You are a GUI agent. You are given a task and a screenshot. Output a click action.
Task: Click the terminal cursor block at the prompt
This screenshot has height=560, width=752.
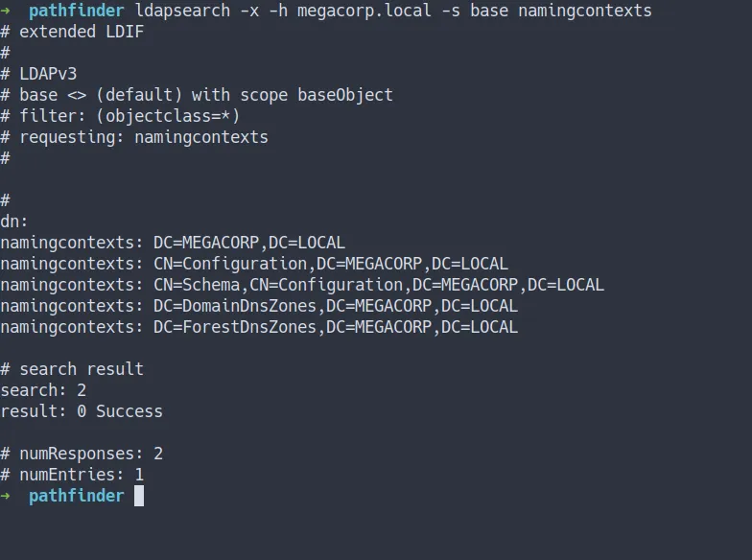139,496
